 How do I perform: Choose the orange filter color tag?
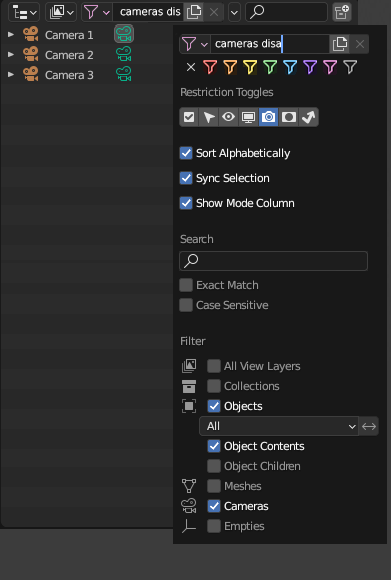tap(230, 67)
